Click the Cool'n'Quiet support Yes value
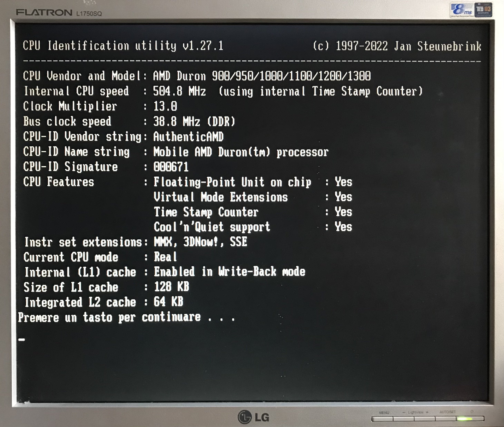The width and height of the screenshot is (504, 427). coord(343,227)
